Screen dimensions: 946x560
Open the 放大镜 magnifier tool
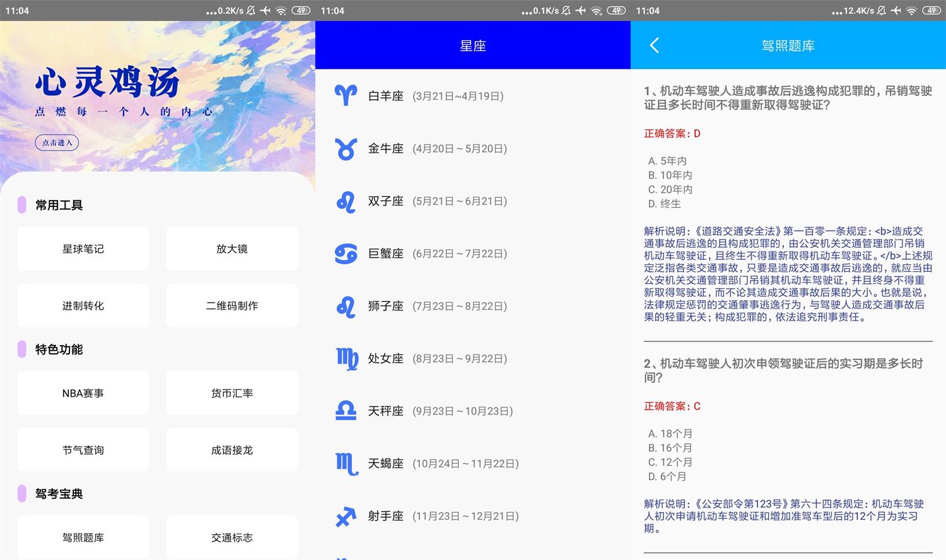coord(231,248)
